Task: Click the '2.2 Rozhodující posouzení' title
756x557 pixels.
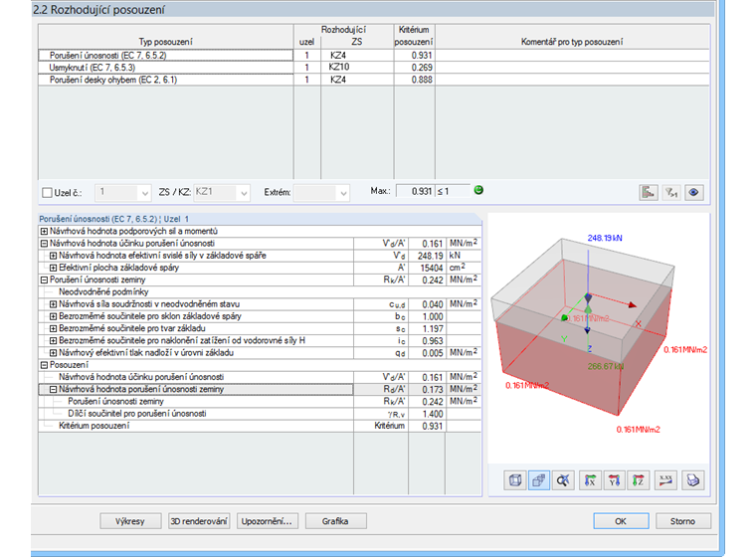Action: [x=98, y=10]
